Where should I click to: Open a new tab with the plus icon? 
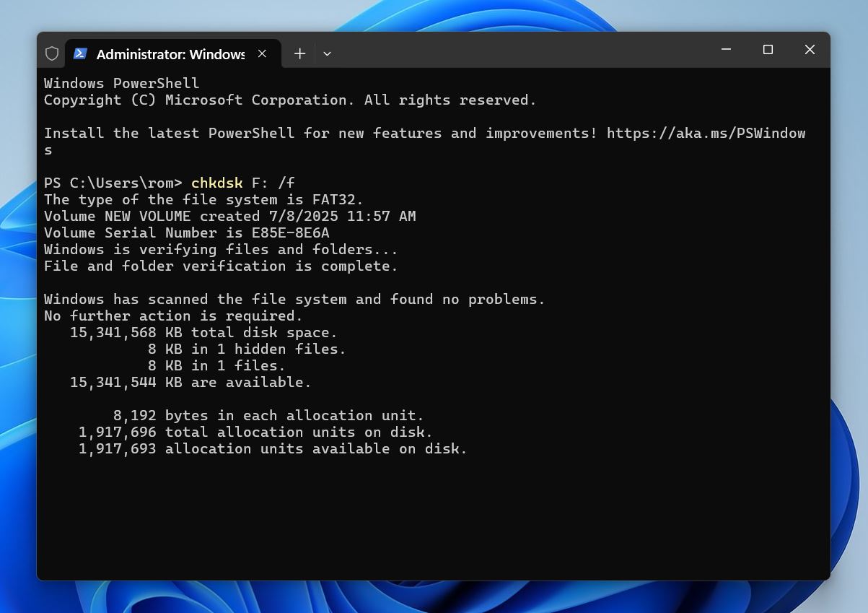pos(299,53)
